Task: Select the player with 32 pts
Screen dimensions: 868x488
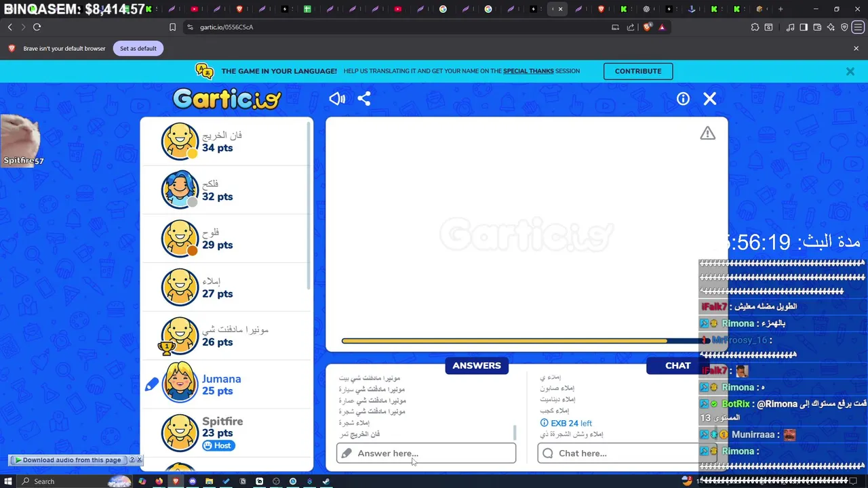Action: coord(227,190)
